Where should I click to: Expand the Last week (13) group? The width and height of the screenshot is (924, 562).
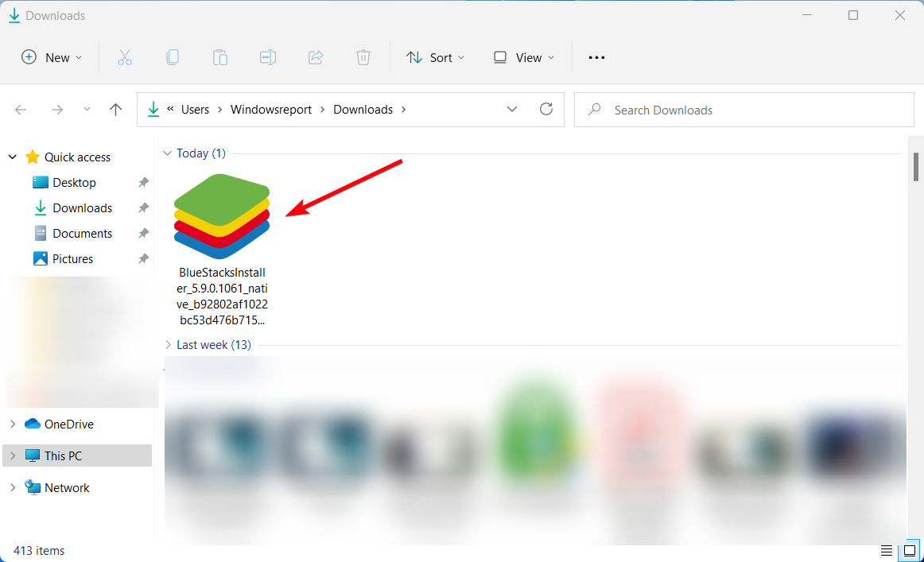167,345
